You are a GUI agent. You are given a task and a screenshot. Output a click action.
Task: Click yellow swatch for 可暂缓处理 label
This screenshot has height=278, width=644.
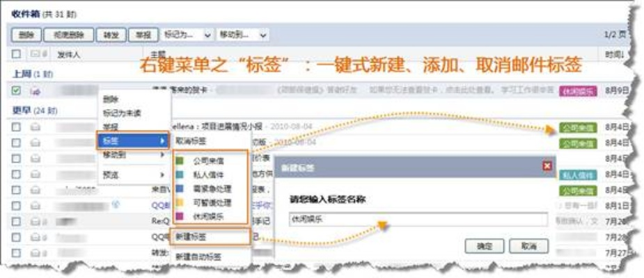(180, 202)
